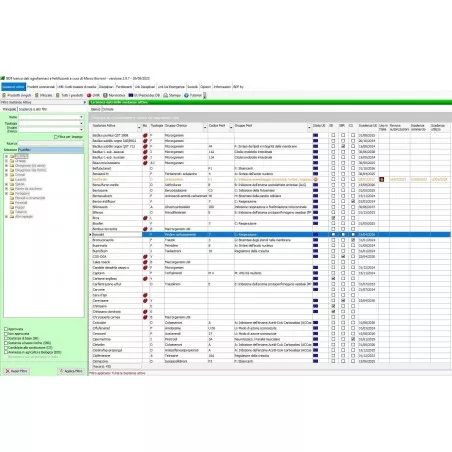452x452 pixels.
Task: Click the Reset Filtro button
Action: [x=16, y=371]
